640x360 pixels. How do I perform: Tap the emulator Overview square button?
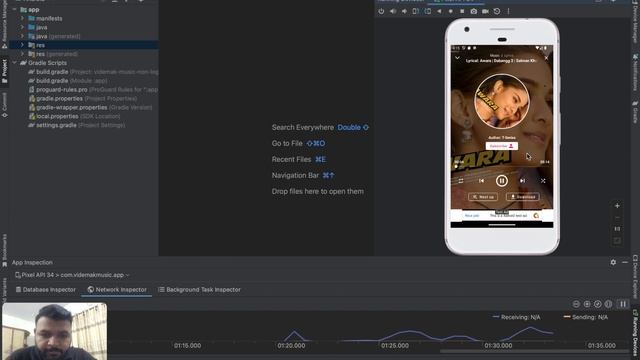[x=462, y=11]
